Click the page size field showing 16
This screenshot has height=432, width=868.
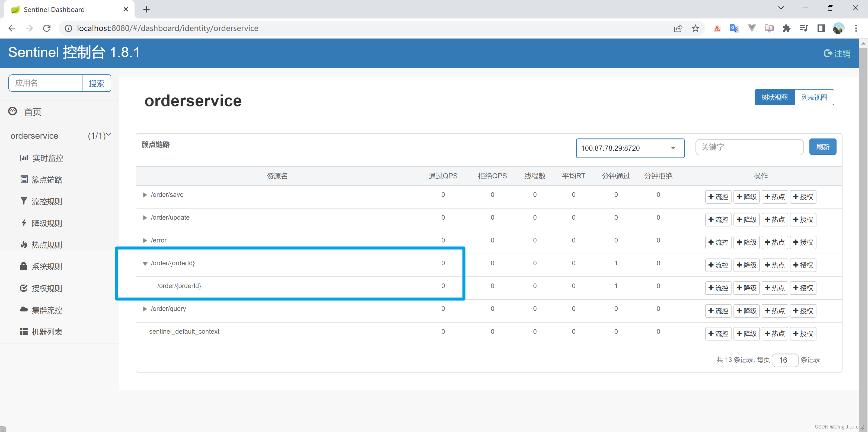(785, 360)
